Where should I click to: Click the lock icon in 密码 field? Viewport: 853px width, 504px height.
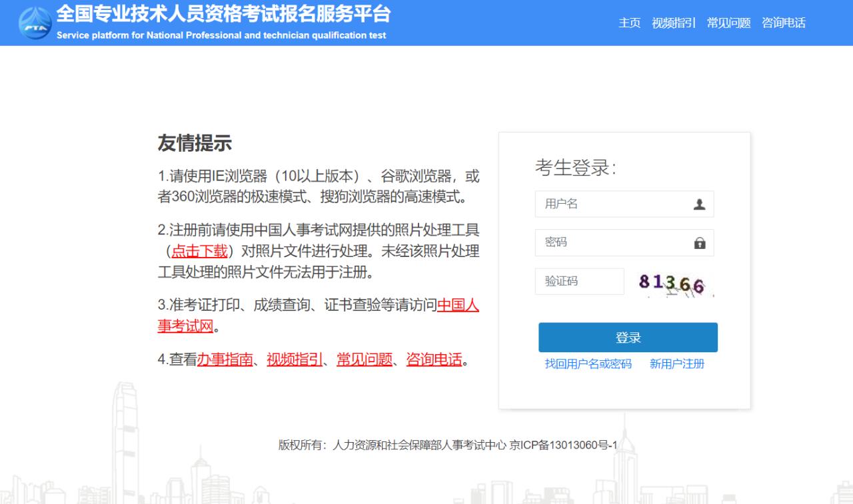tap(699, 243)
